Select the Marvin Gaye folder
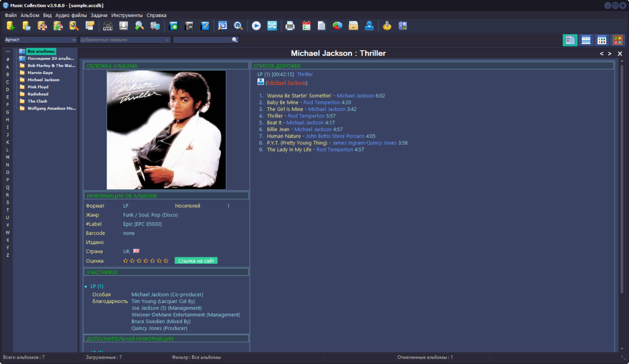The height and width of the screenshot is (364, 629). tap(40, 73)
